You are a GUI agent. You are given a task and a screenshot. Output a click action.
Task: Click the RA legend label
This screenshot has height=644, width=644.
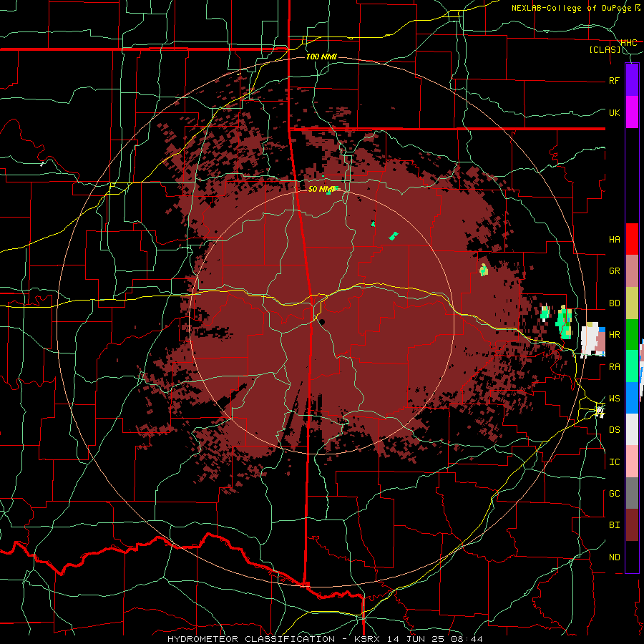tap(614, 367)
